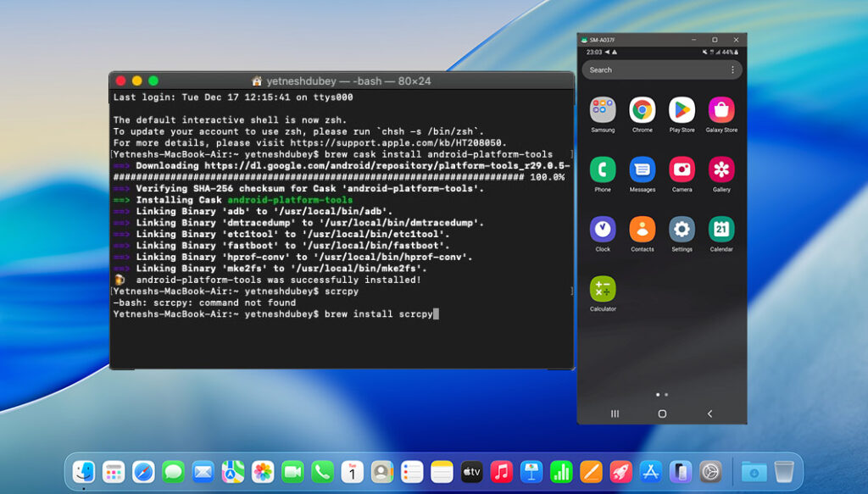Screen dimensions: 868x494
Task: Launch the Calculator app
Action: (x=603, y=289)
